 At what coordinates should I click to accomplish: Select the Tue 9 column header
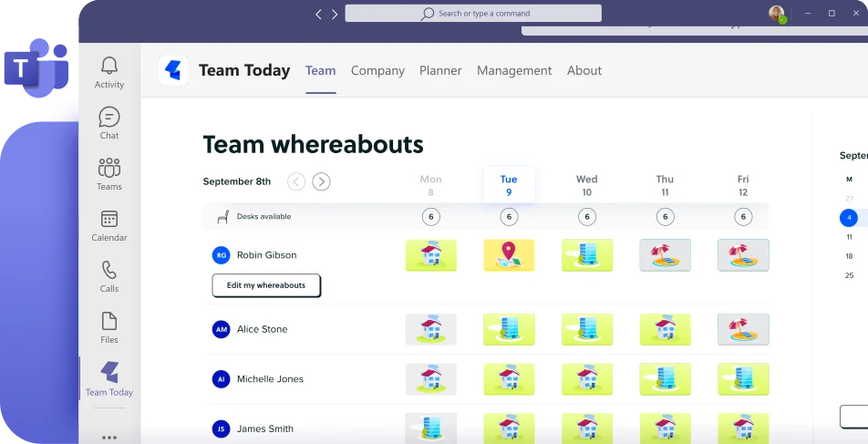click(x=509, y=185)
